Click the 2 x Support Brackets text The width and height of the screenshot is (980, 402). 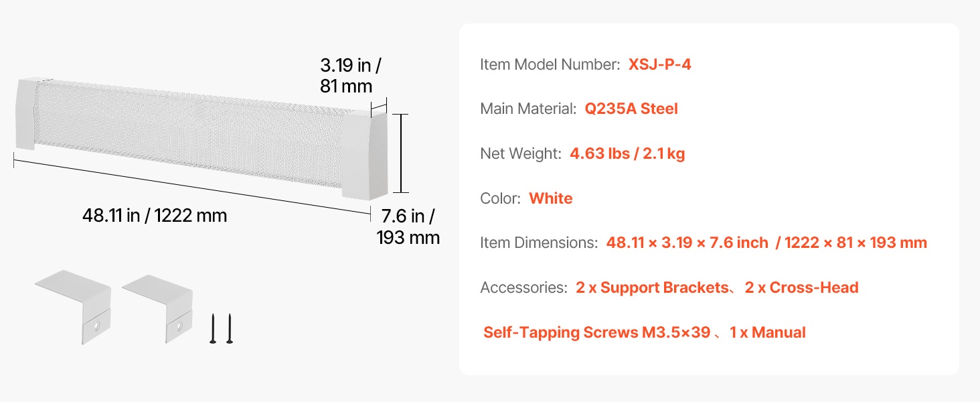click(652, 287)
